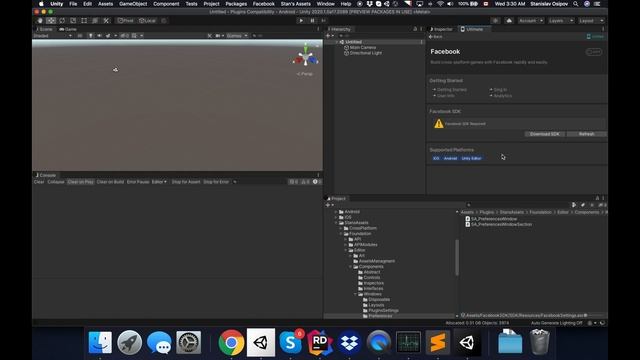640x360 pixels.
Task: Toggle scene lighting in Scene view
Action: tap(91, 36)
